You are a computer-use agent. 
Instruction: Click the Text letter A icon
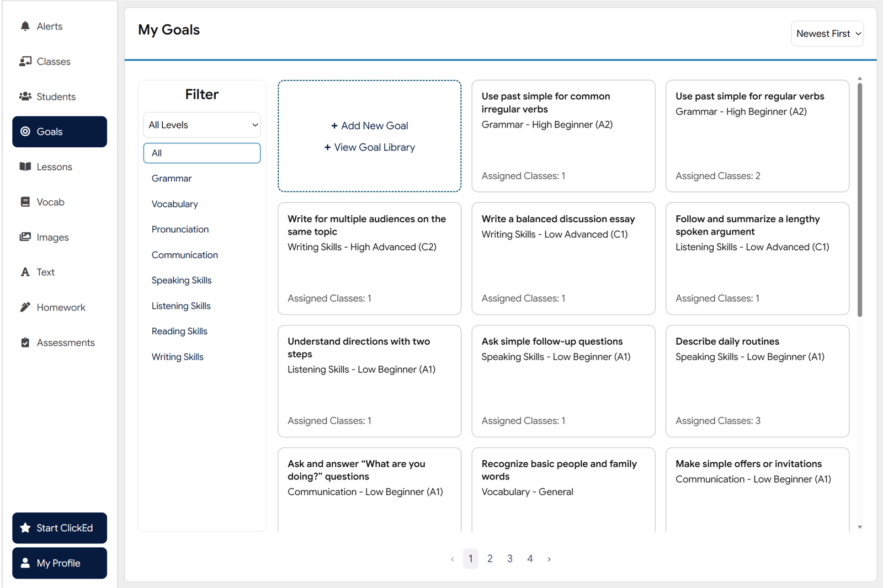tap(25, 272)
